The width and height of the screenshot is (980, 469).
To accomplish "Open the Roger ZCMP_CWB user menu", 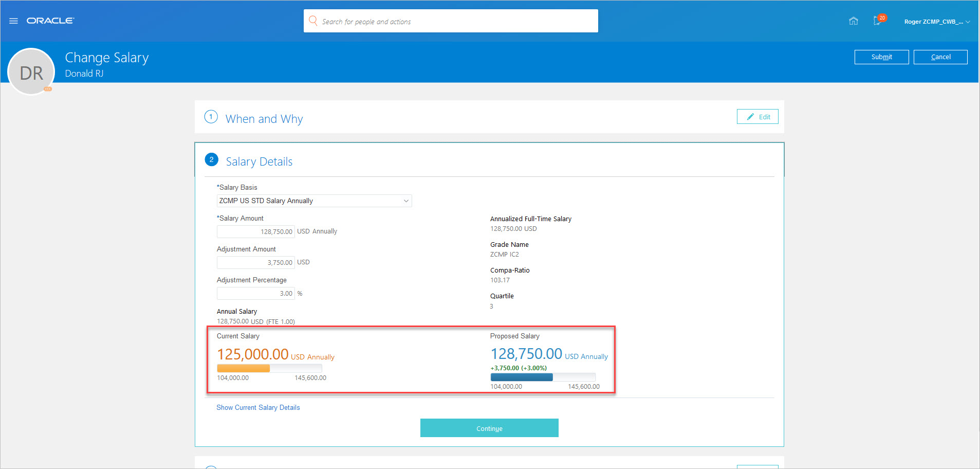I will point(937,22).
